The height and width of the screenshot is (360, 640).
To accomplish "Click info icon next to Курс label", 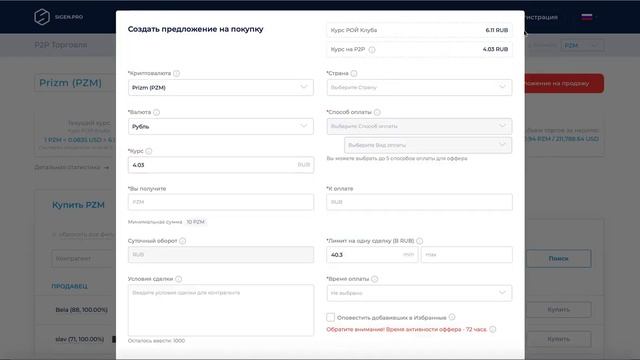I will (149, 151).
